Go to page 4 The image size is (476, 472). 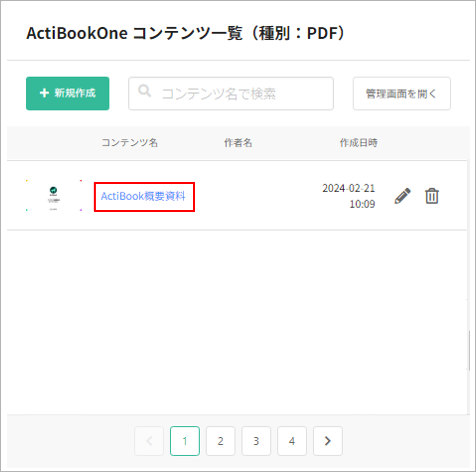tap(292, 441)
